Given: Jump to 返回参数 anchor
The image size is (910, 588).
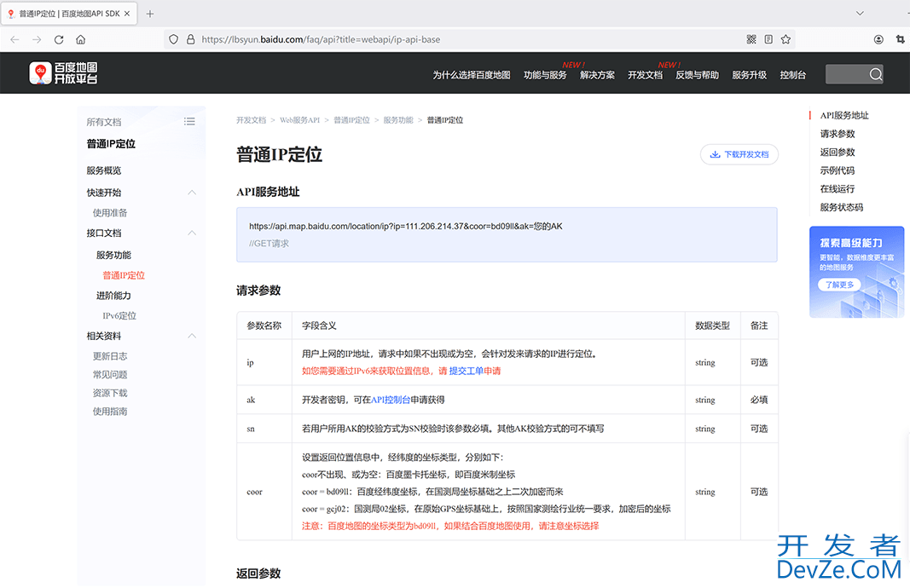Looking at the screenshot, I should pyautogui.click(x=838, y=153).
